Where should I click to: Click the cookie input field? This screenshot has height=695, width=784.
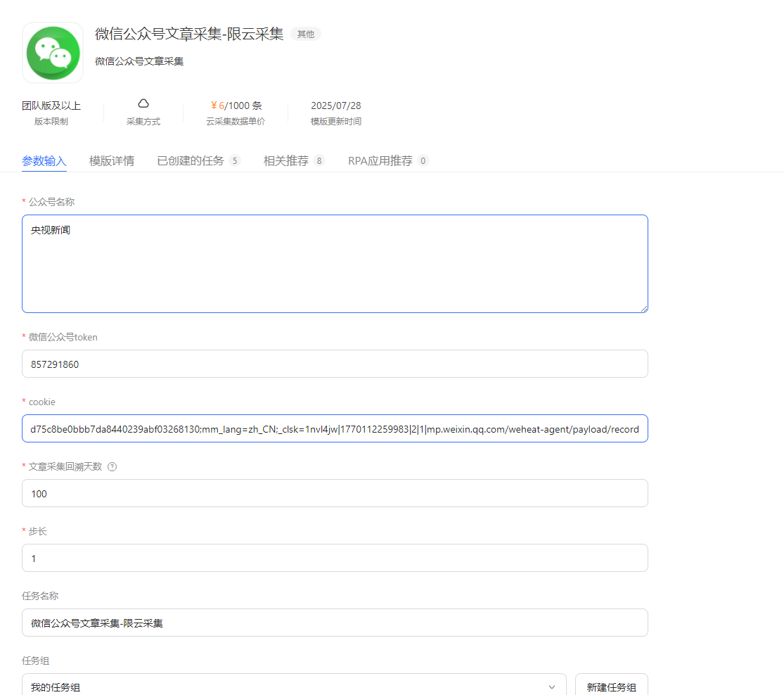[335, 429]
